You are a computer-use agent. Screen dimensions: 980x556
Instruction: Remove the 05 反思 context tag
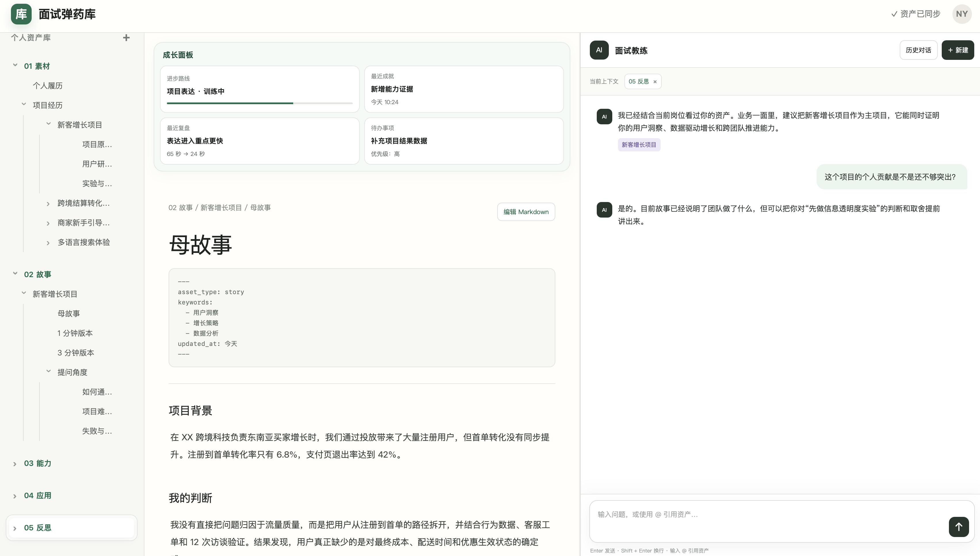click(x=655, y=82)
